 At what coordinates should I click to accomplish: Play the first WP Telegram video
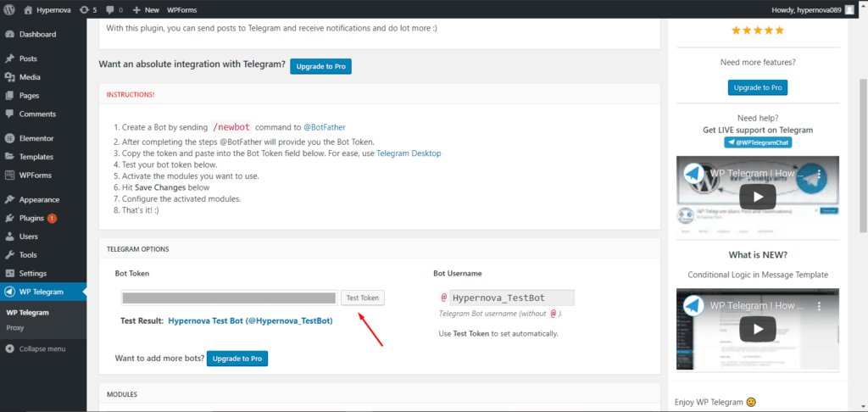tap(757, 196)
